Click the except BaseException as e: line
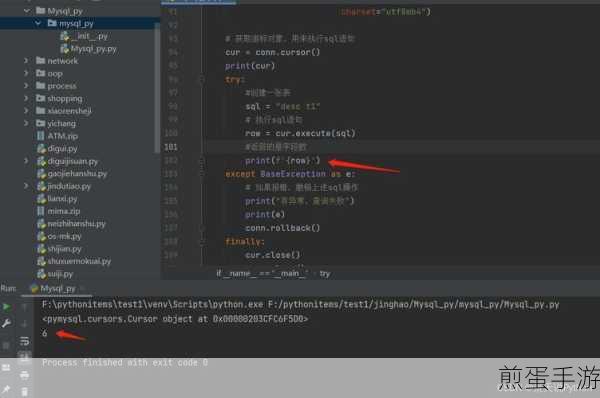 click(x=290, y=174)
